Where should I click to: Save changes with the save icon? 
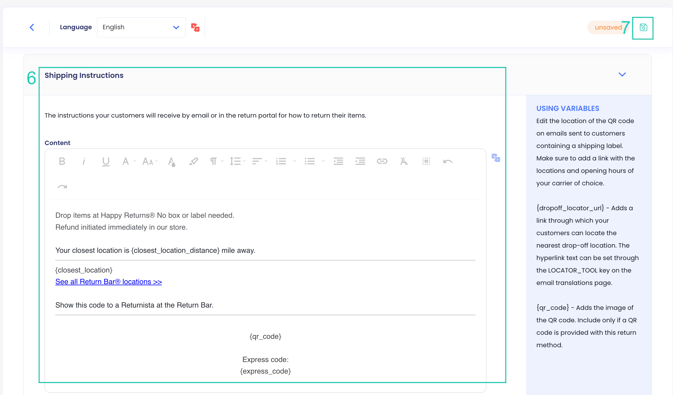pos(643,28)
